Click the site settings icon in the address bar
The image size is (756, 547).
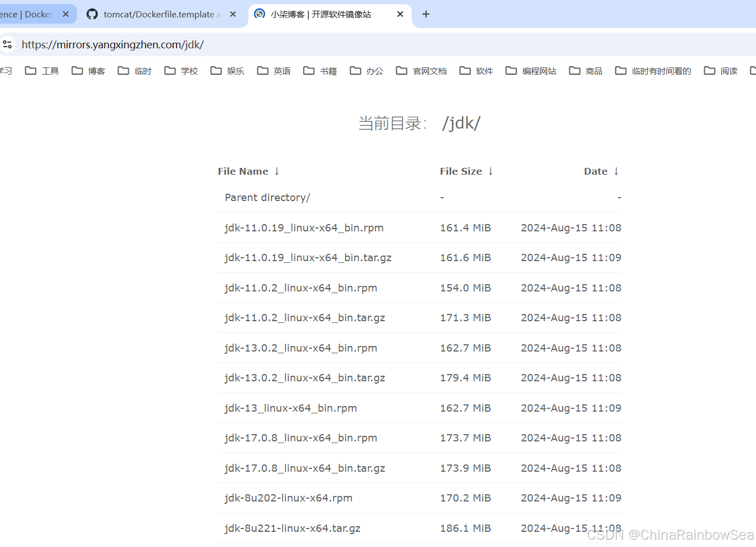point(8,44)
